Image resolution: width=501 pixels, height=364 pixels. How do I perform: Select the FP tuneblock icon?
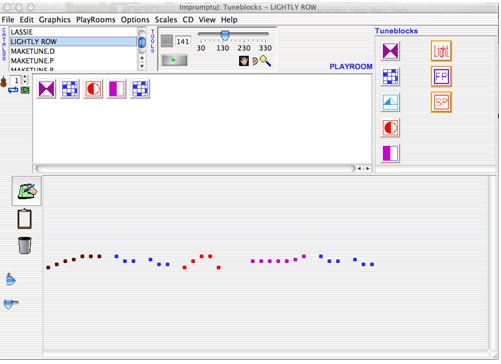(x=441, y=77)
